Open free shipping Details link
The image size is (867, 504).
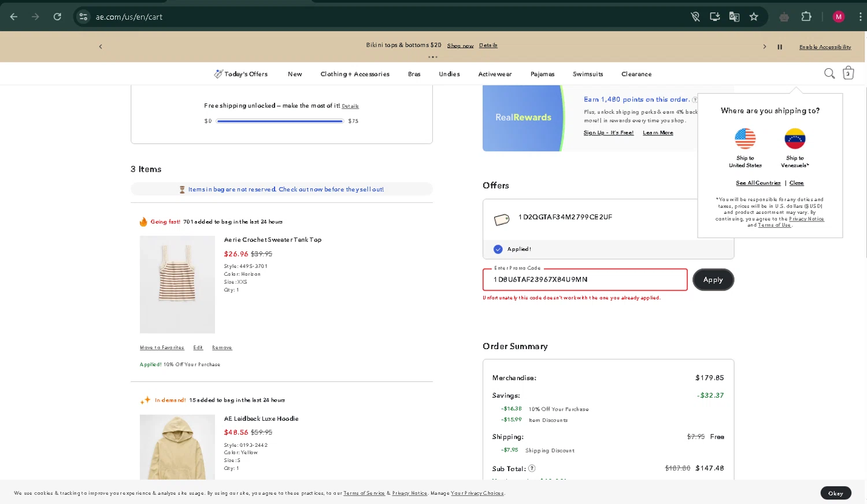click(x=350, y=106)
